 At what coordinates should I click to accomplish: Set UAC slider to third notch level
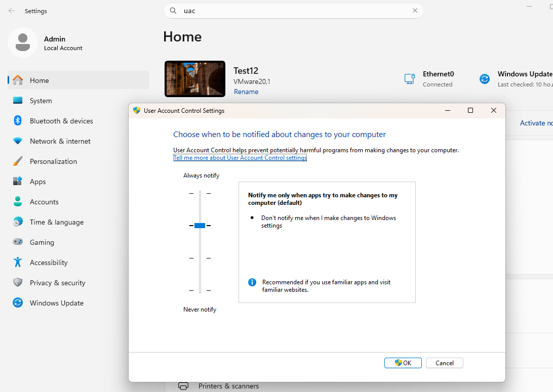pyautogui.click(x=200, y=258)
